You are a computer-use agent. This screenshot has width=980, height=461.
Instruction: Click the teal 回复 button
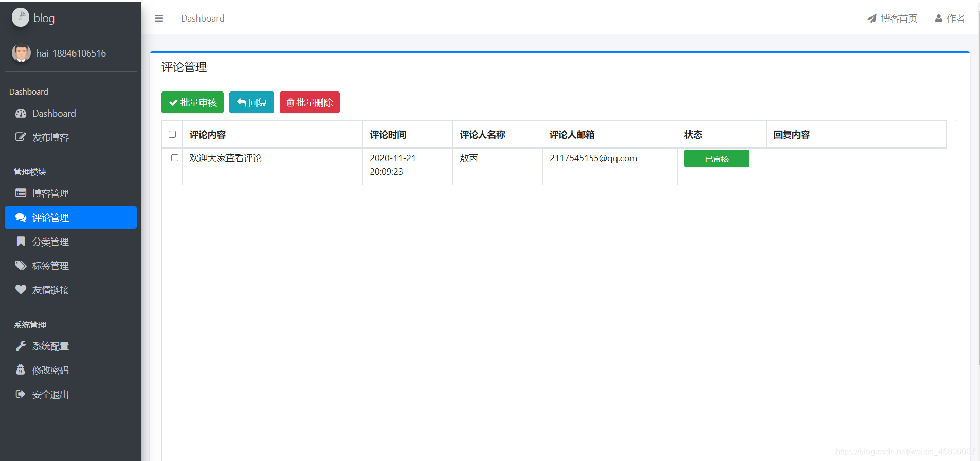(251, 102)
